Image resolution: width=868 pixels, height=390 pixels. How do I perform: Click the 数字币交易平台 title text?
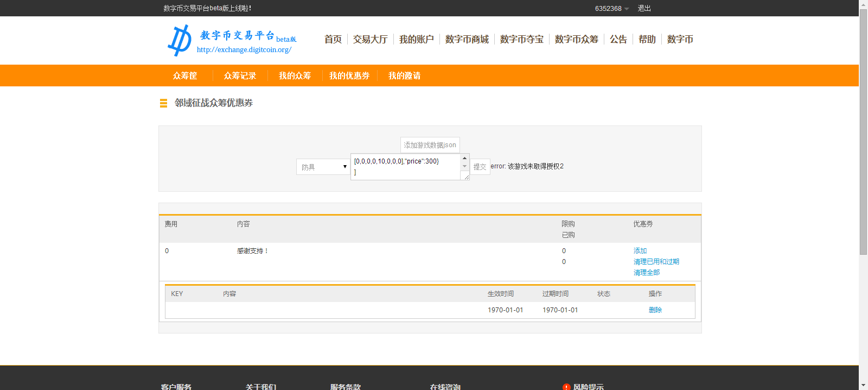coord(237,35)
